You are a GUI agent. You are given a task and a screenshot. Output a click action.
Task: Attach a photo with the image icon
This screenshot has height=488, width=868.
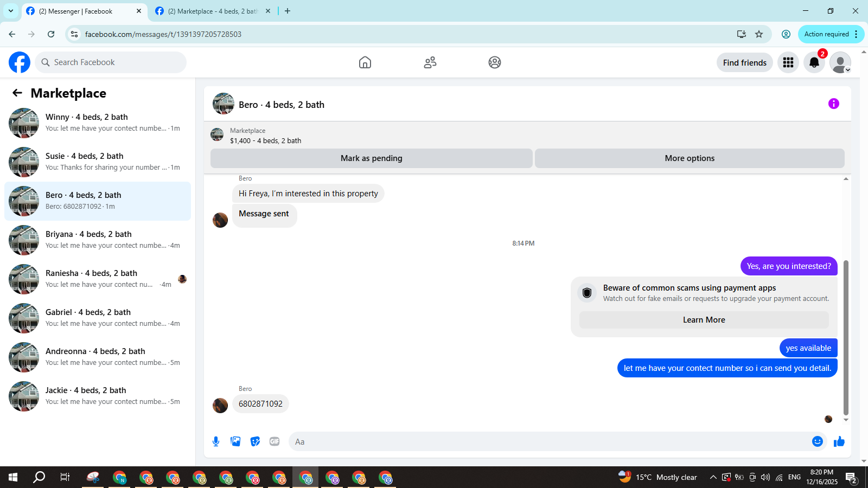[x=235, y=441]
